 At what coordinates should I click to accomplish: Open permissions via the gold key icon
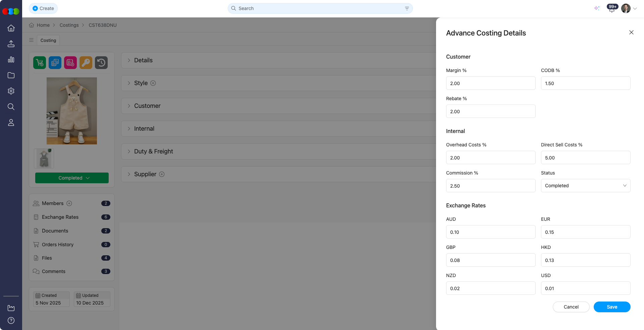pos(86,62)
